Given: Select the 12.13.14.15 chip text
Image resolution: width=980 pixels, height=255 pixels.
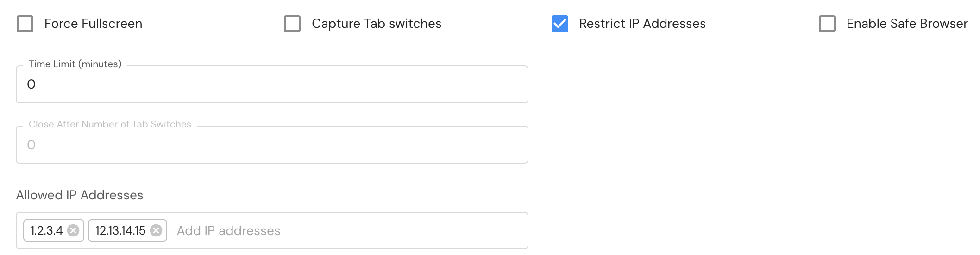Looking at the screenshot, I should 120,230.
